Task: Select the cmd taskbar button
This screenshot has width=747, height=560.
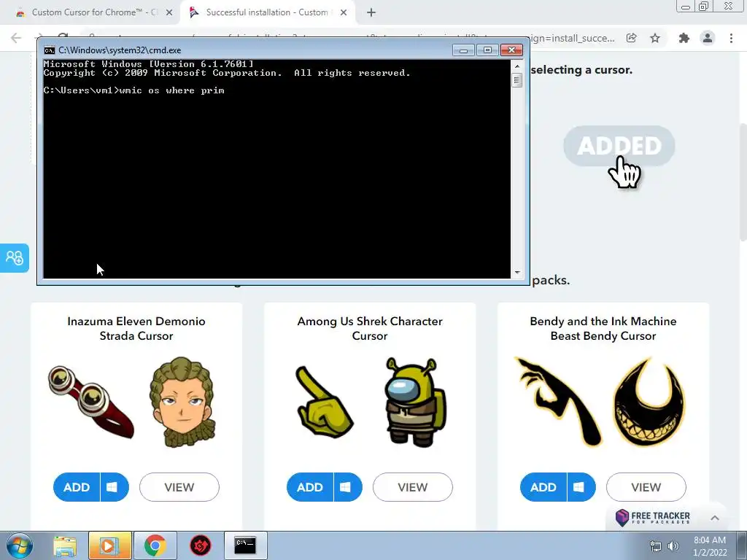Action: click(245, 545)
